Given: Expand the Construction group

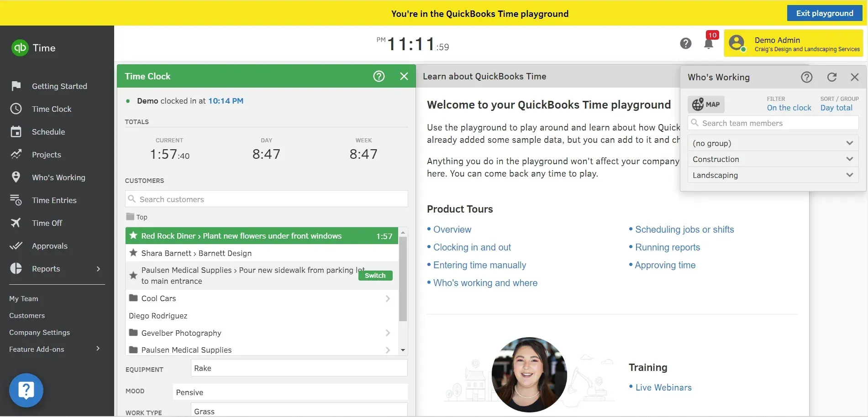Looking at the screenshot, I should point(773,159).
